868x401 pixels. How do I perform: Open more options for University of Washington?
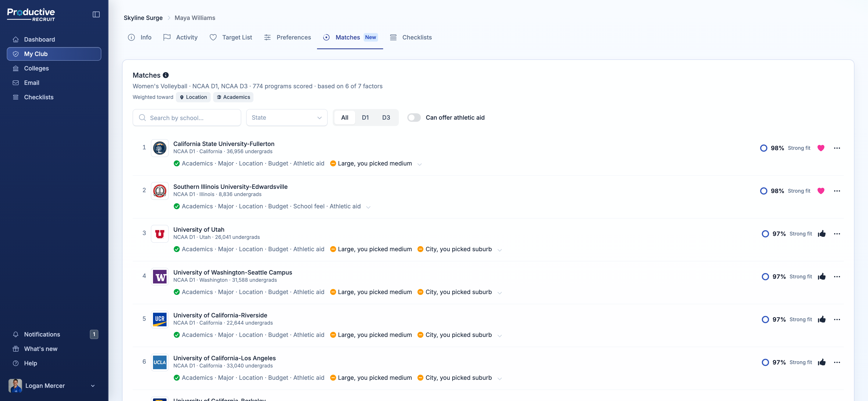837,276
